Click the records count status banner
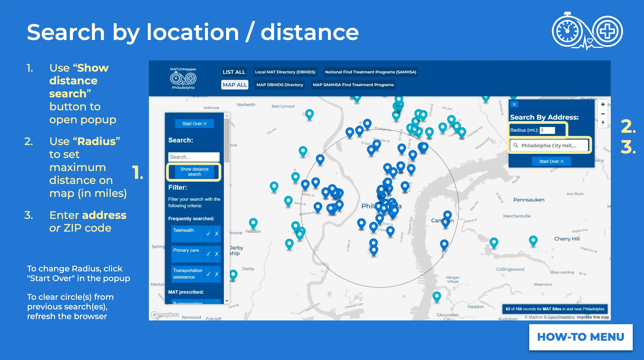The width and height of the screenshot is (644, 360). [554, 309]
